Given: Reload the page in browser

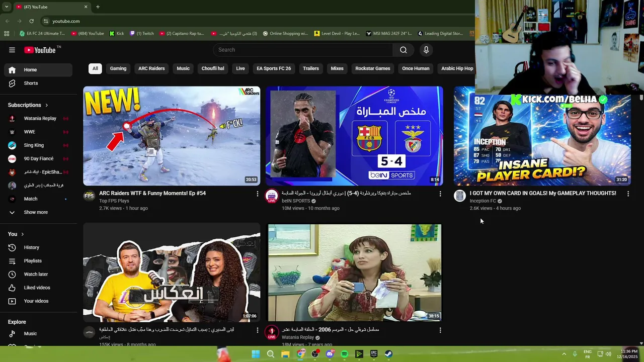Looking at the screenshot, I should pos(31,21).
